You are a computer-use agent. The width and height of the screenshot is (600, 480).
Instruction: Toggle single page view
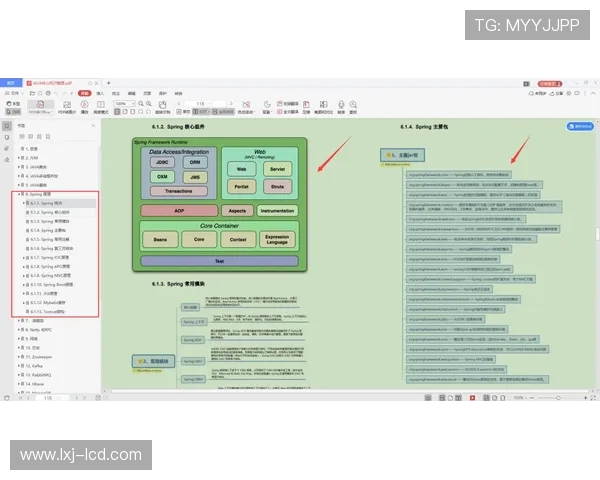point(183,112)
